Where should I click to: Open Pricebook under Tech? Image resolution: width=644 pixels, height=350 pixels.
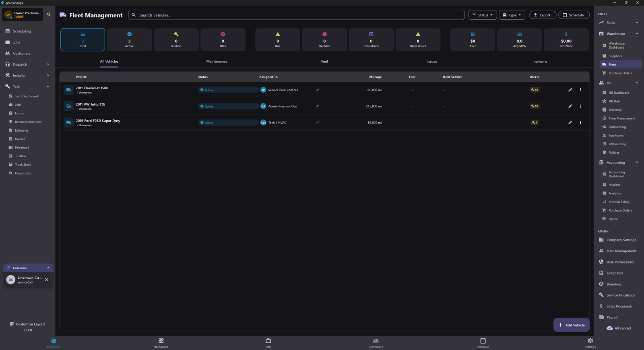click(22, 148)
